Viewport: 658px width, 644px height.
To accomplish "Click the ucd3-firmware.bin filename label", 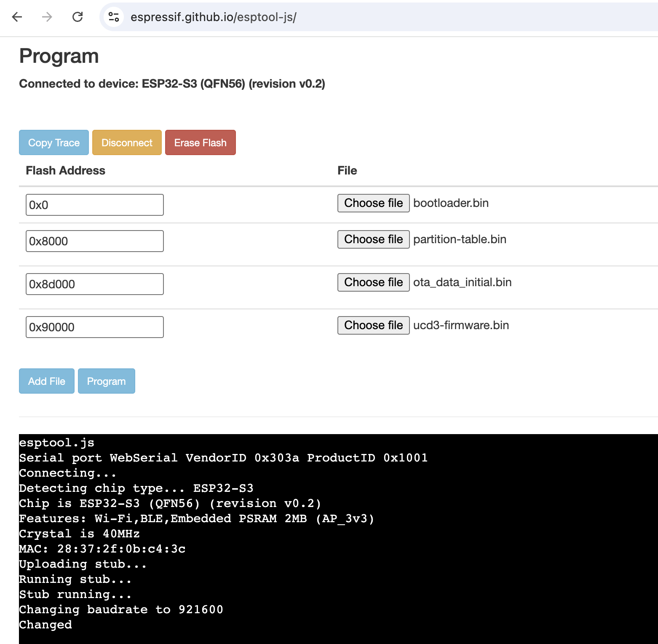I will (x=461, y=325).
